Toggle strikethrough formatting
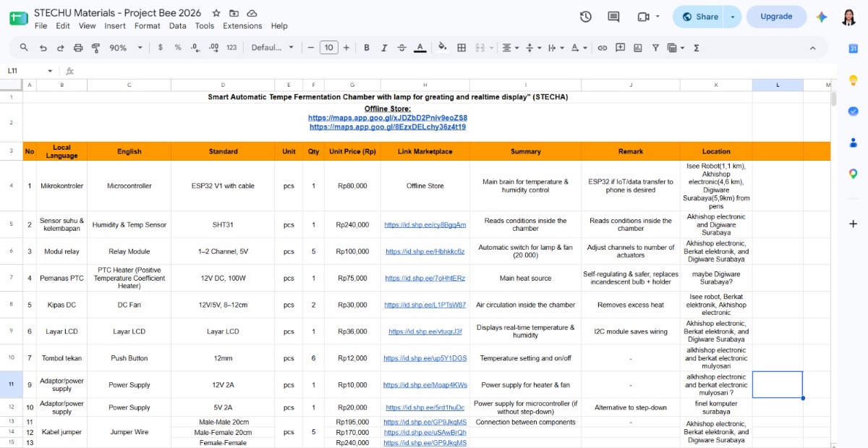The width and height of the screenshot is (868, 448). (402, 48)
